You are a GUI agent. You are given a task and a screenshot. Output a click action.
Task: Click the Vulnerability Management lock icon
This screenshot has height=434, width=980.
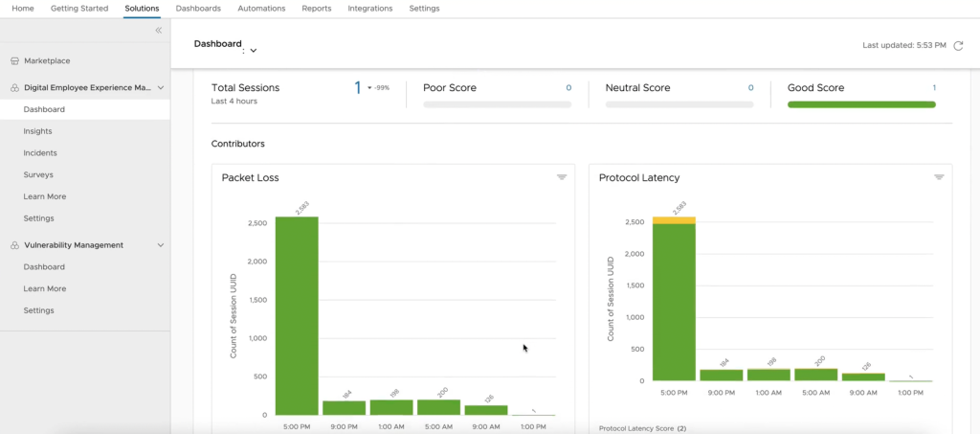14,245
